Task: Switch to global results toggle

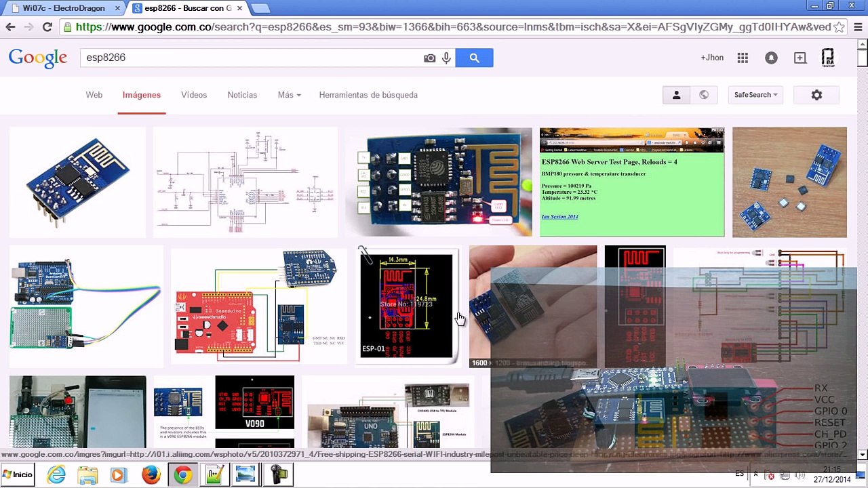Action: (x=704, y=95)
